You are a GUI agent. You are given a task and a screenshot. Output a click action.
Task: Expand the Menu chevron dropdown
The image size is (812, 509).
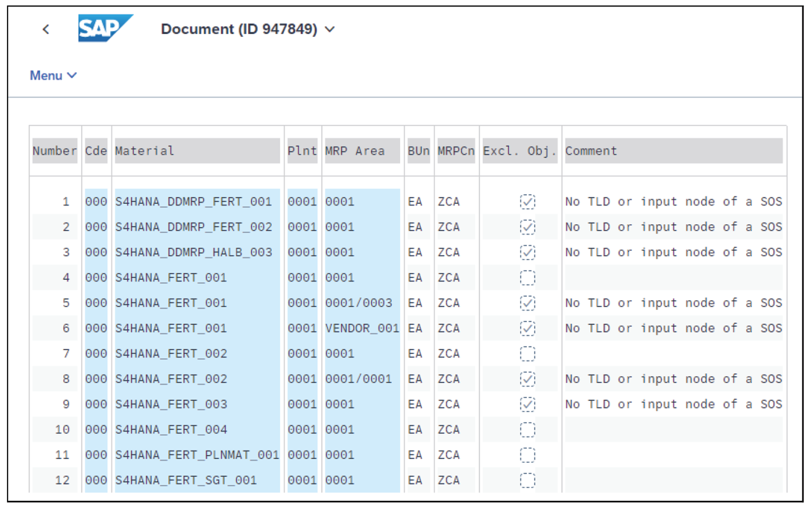tap(72, 75)
